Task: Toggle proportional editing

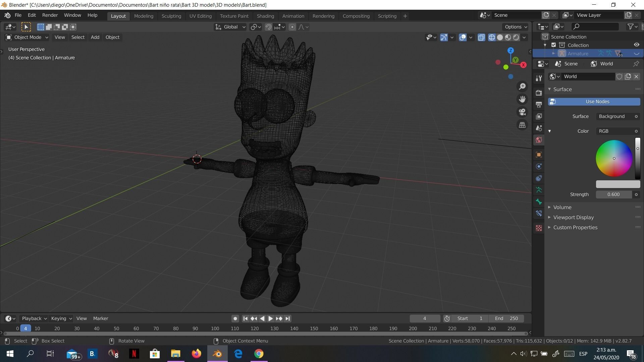Action: click(x=292, y=27)
